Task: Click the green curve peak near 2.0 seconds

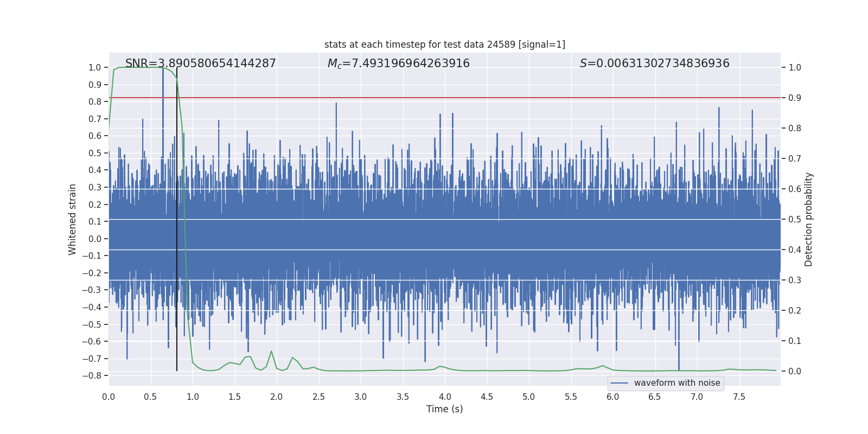Action: point(271,352)
